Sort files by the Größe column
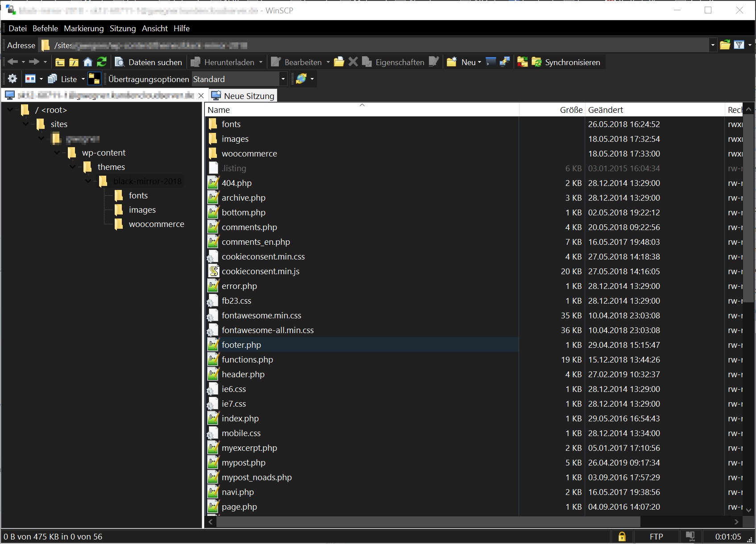 [571, 110]
